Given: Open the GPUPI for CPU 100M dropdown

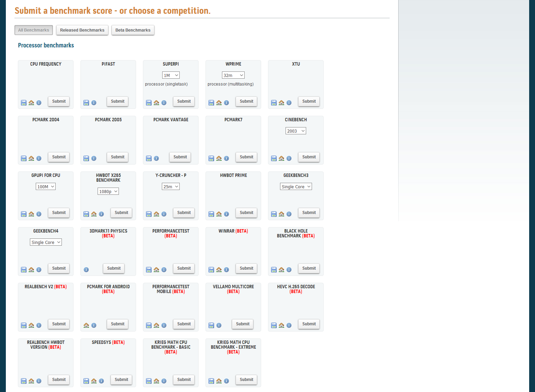Looking at the screenshot, I should pos(46,187).
